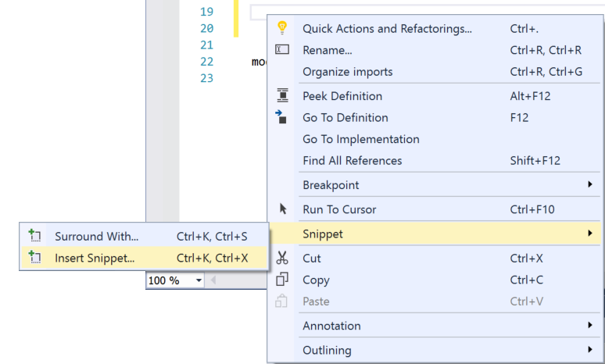The width and height of the screenshot is (605, 364).
Task: Choose Surround With... option
Action: (x=96, y=236)
